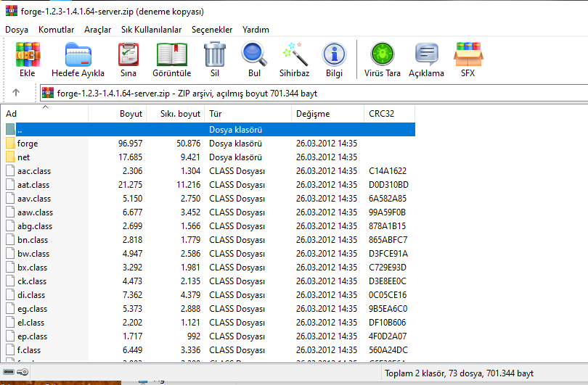Select the aav.class file name
This screenshot has width=588, height=385.
[x=34, y=199]
